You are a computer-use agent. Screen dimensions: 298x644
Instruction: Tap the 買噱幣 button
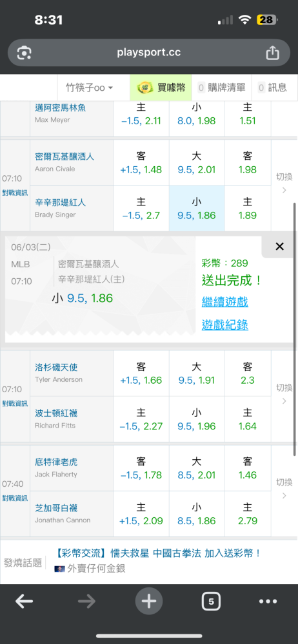161,88
